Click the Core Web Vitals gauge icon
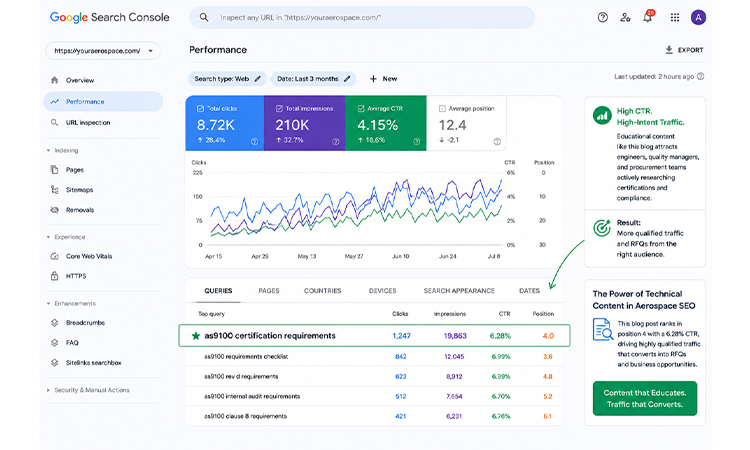750x450 pixels. [55, 256]
